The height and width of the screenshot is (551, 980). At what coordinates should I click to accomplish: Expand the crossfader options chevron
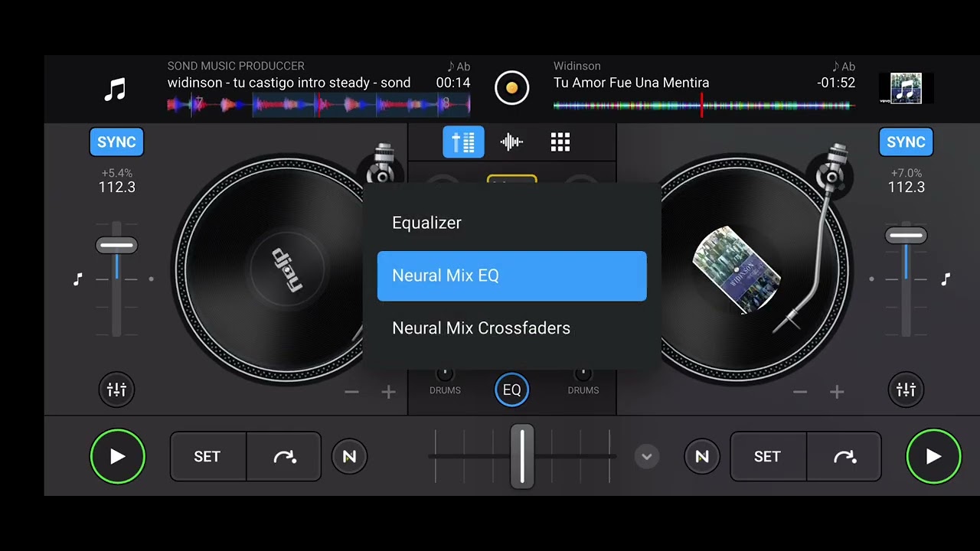click(x=646, y=457)
